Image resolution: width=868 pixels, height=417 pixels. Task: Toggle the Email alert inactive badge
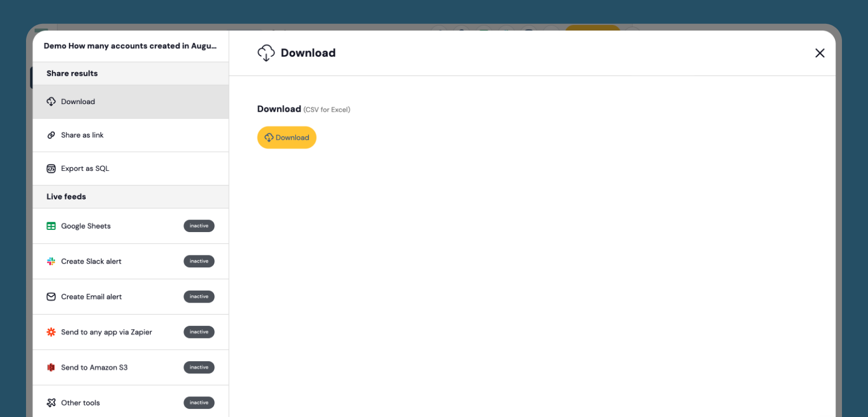pyautogui.click(x=199, y=297)
